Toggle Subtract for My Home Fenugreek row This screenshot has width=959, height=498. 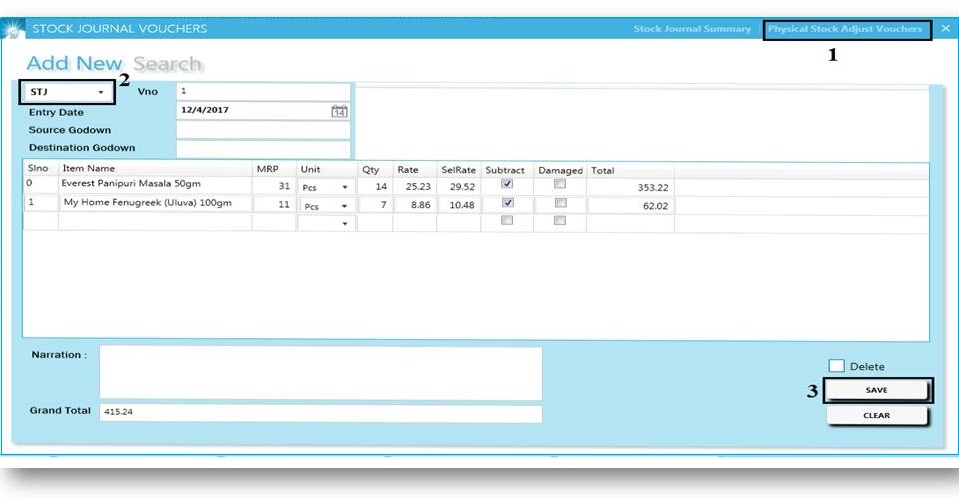(508, 203)
